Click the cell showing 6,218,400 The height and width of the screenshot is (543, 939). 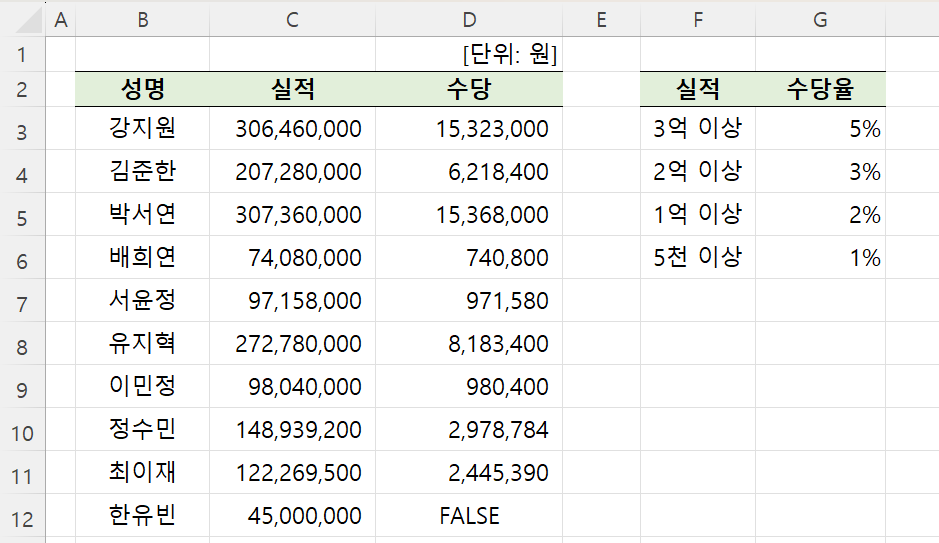click(469, 171)
